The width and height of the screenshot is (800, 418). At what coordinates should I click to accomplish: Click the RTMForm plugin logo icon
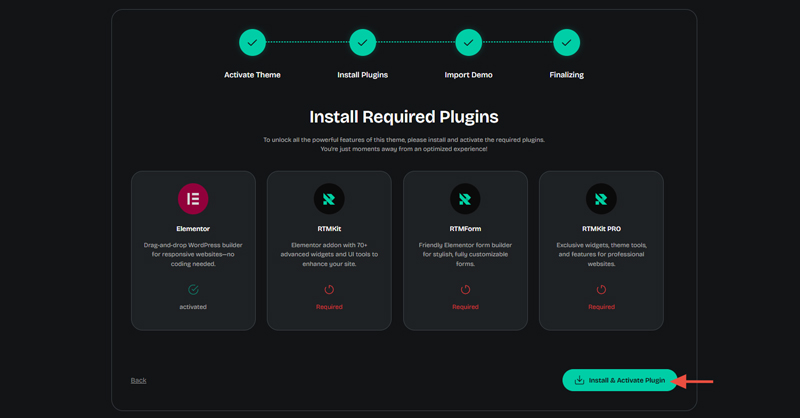pyautogui.click(x=465, y=199)
